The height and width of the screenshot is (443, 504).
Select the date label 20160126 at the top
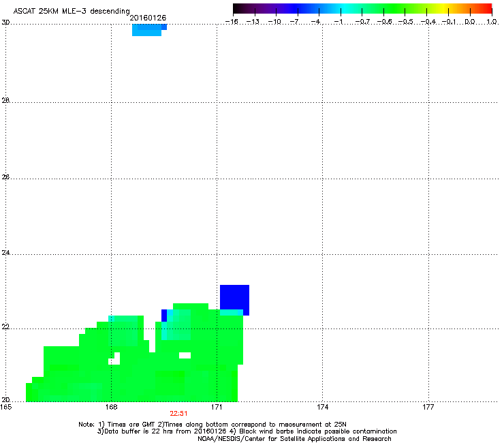[x=148, y=18]
